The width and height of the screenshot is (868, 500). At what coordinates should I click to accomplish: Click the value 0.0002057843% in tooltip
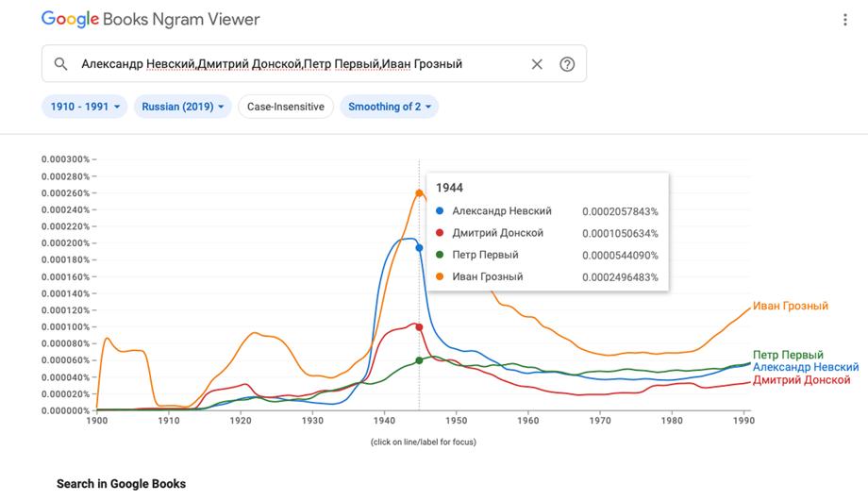tap(620, 211)
